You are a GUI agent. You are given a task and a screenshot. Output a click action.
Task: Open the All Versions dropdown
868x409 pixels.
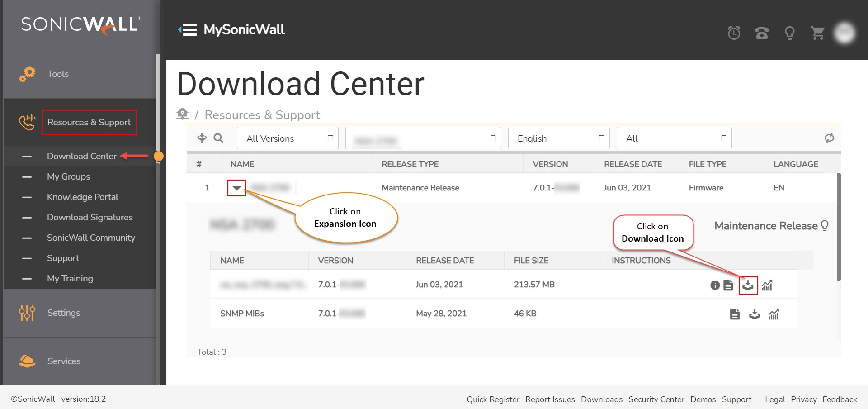[288, 138]
